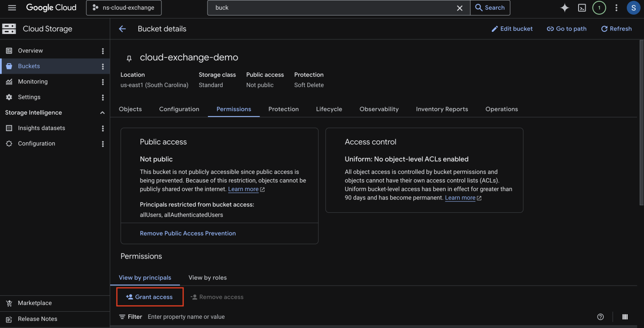Viewport: 644px width, 328px height.
Task: Open Learn more in Access control card
Action: (x=463, y=198)
